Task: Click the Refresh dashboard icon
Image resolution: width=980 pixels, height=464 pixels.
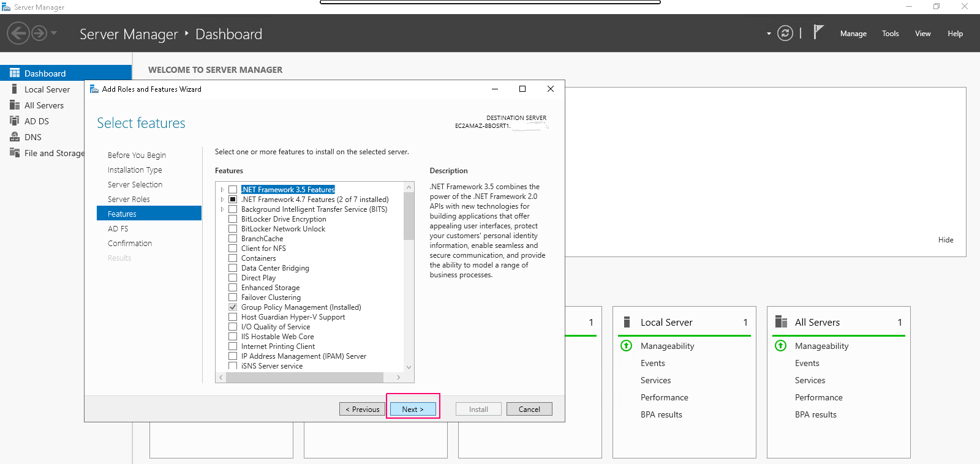Action: (x=785, y=33)
